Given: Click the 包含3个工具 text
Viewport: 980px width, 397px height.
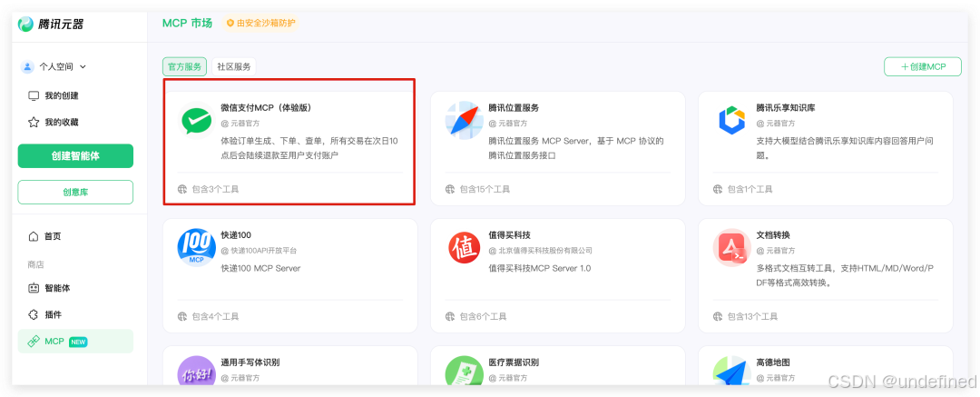Looking at the screenshot, I should 215,188.
